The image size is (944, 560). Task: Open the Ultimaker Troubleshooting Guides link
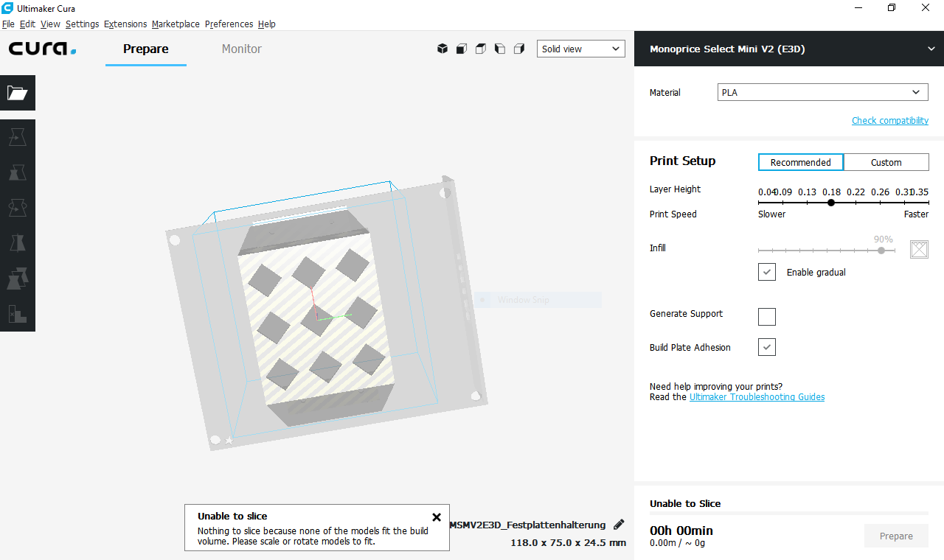[757, 396]
